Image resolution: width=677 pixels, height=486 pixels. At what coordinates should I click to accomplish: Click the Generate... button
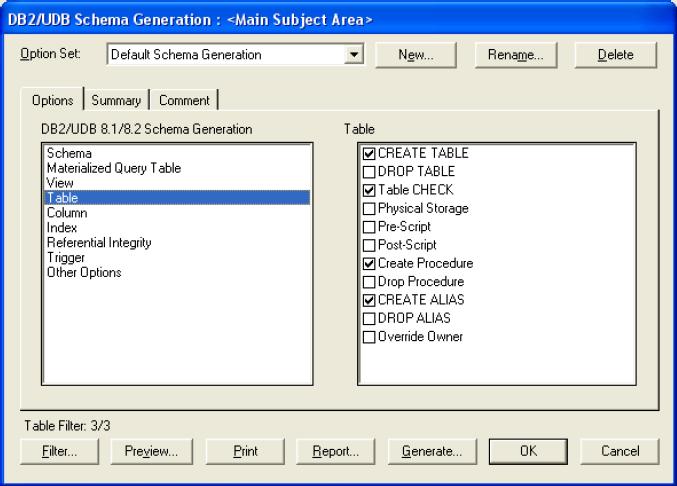[x=432, y=451]
